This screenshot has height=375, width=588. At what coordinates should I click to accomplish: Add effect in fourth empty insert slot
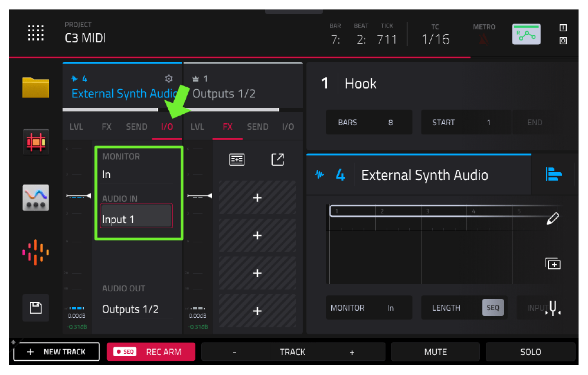pos(257,311)
